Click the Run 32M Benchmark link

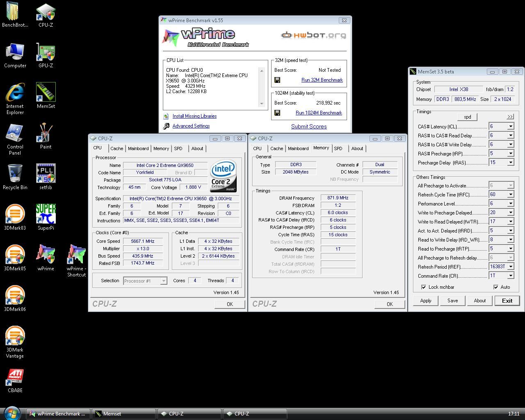(x=322, y=80)
